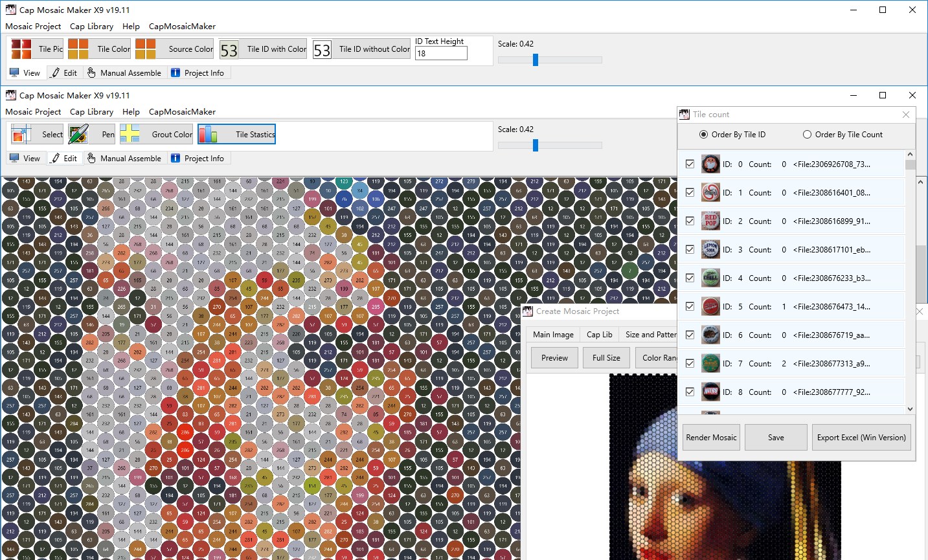Click cap thumbnail for tile ID 3

point(710,249)
